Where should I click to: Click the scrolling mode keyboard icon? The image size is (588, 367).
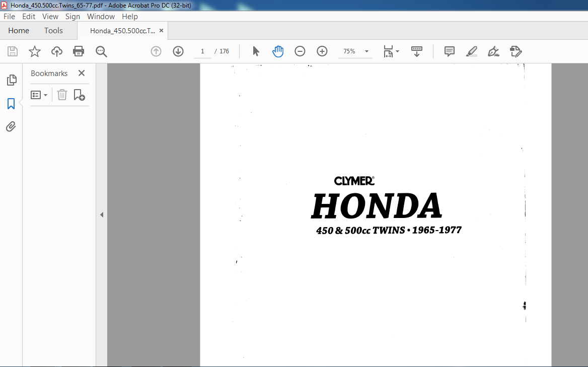[x=417, y=51]
